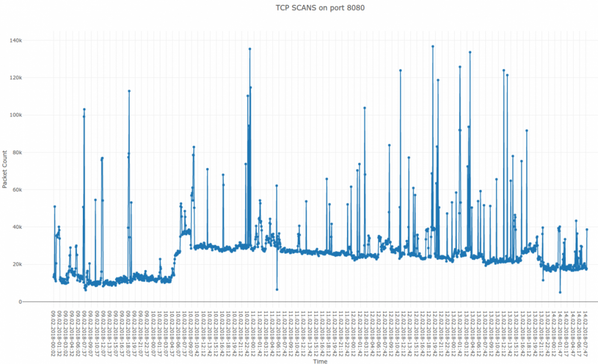Click x-axis label 09.02.2018-00:02

pyautogui.click(x=53, y=334)
